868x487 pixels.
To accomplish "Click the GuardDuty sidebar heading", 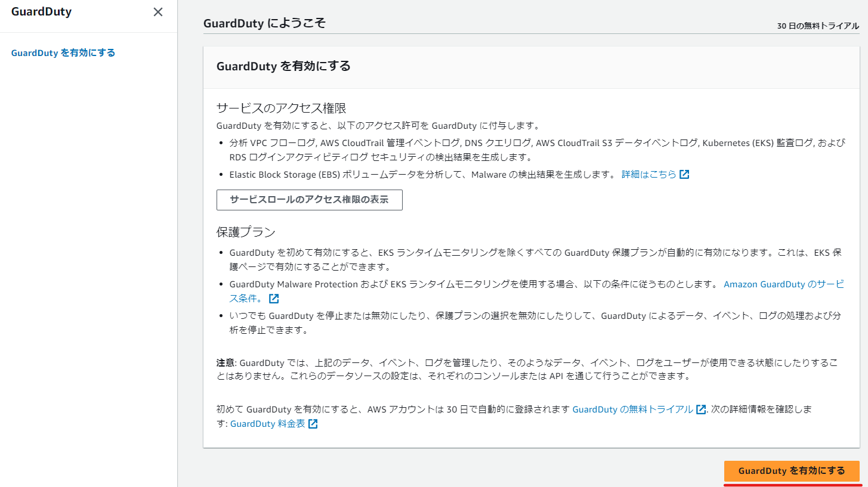I will 41,11.
